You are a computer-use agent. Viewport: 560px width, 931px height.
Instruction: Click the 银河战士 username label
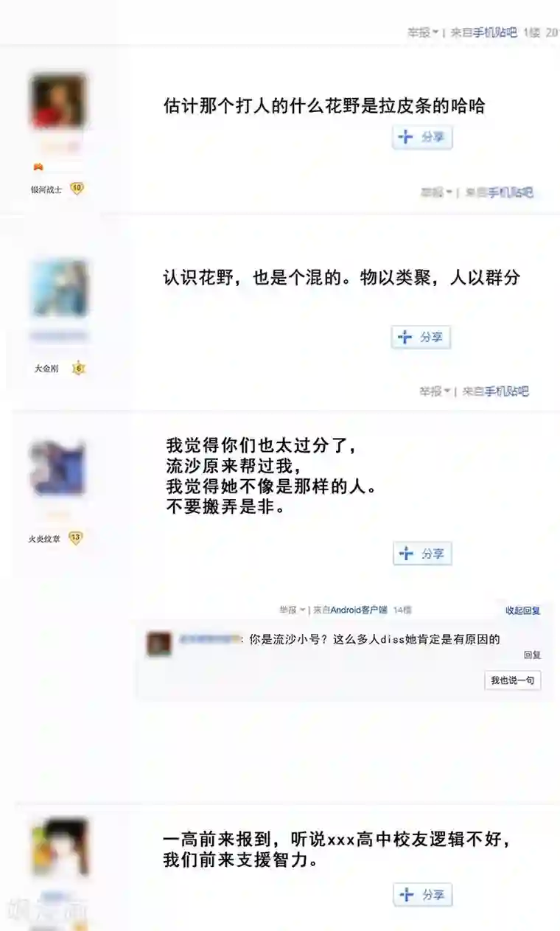tap(46, 189)
